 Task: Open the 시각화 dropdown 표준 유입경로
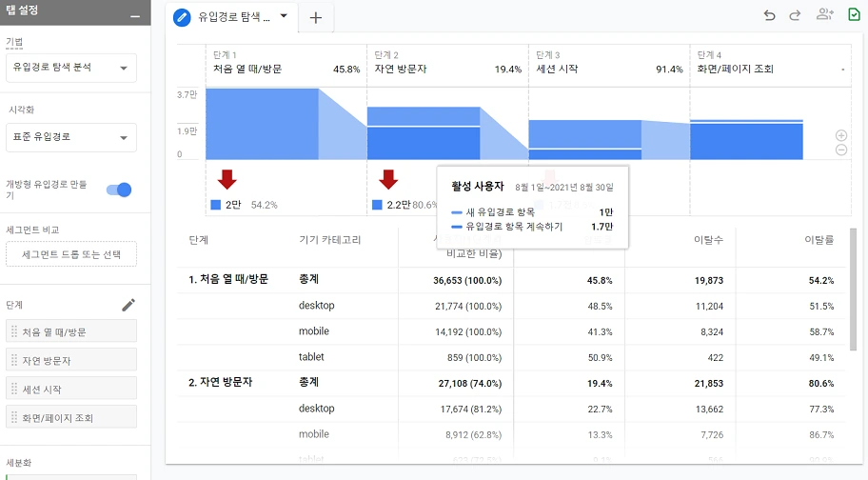pyautogui.click(x=70, y=137)
